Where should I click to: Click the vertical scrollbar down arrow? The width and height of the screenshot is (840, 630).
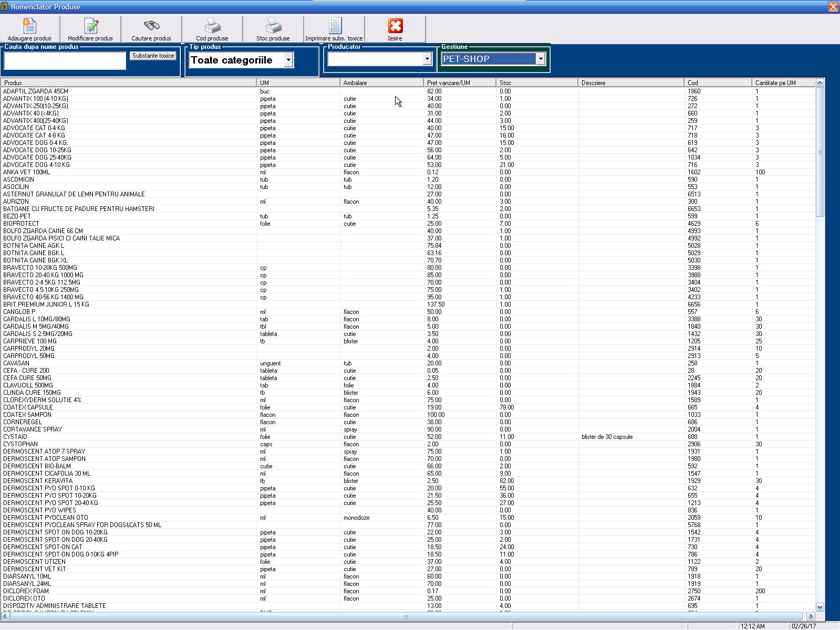coord(820,607)
